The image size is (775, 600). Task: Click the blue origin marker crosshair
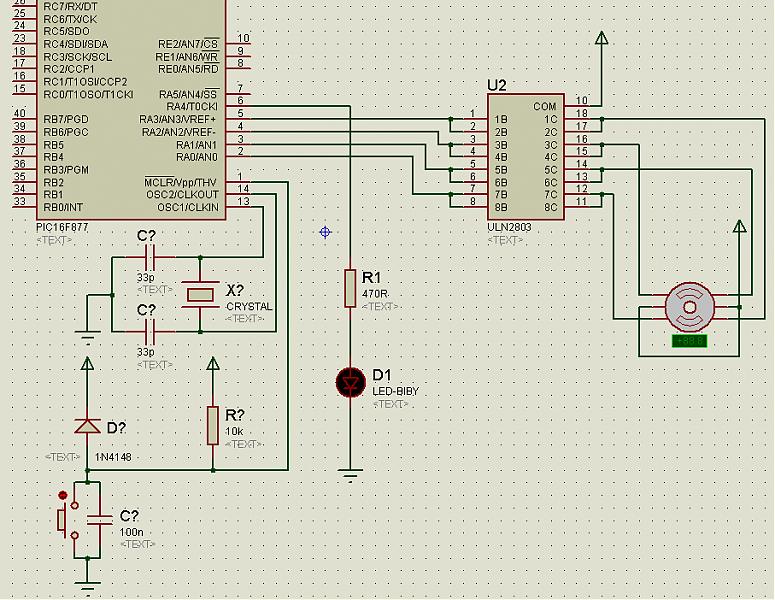[325, 232]
